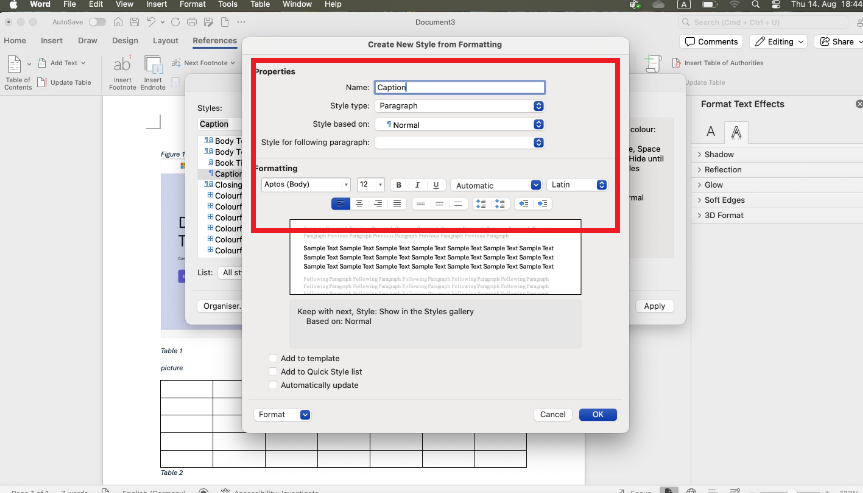Click the Home icon in title toolbar
The image size is (863, 493).
point(118,22)
